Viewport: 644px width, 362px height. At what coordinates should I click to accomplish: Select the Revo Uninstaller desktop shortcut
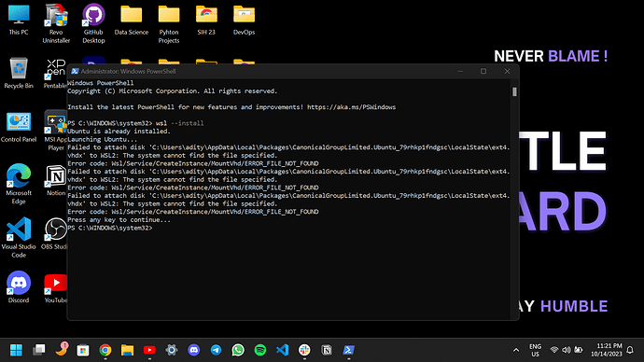(56, 23)
